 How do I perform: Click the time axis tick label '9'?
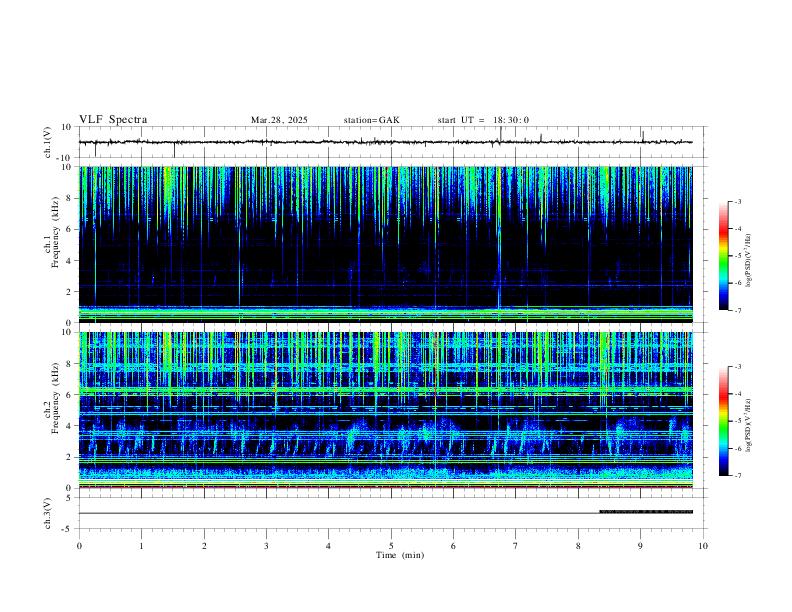[x=640, y=546]
